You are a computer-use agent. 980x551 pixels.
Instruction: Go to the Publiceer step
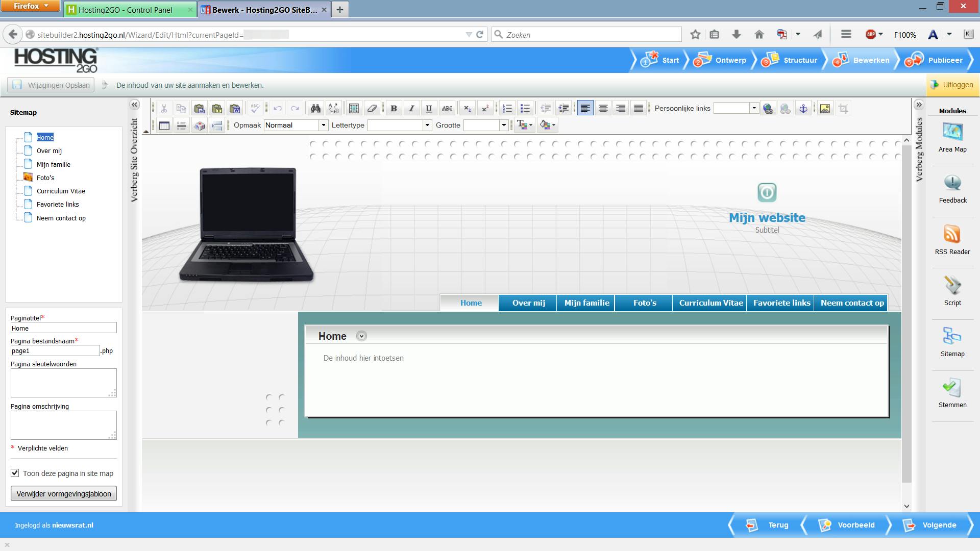tap(938, 60)
